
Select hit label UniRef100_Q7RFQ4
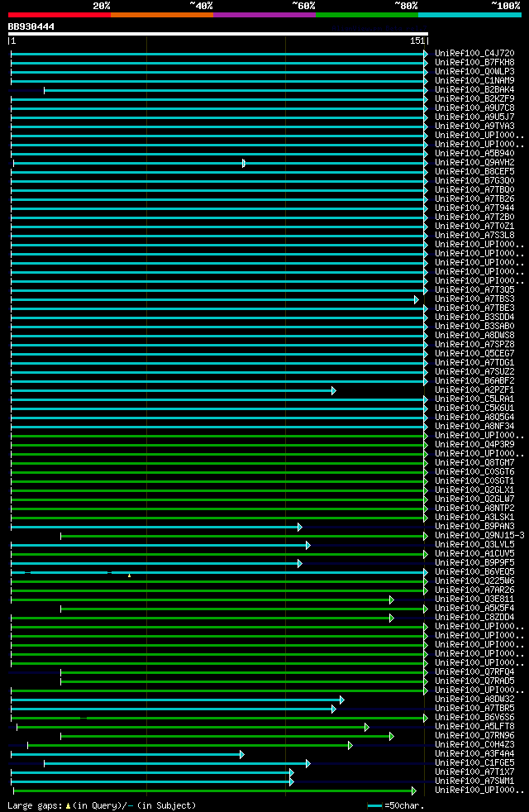click(x=474, y=671)
